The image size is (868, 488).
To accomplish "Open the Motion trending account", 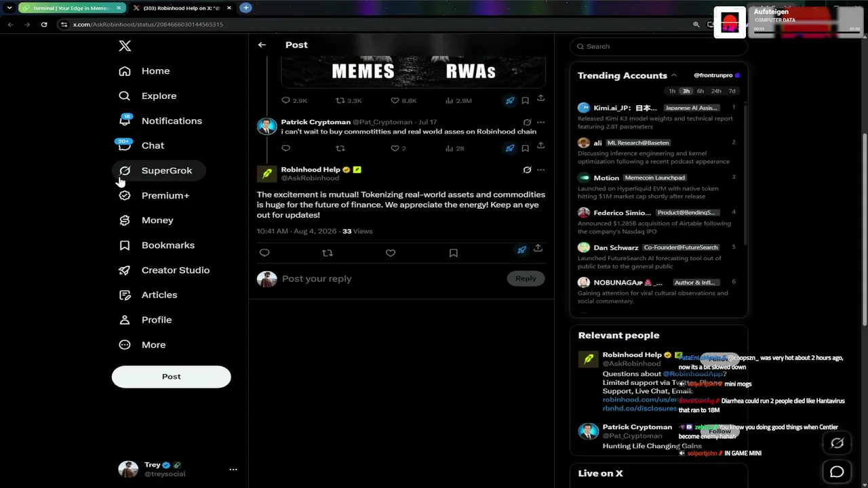I will tap(656, 186).
